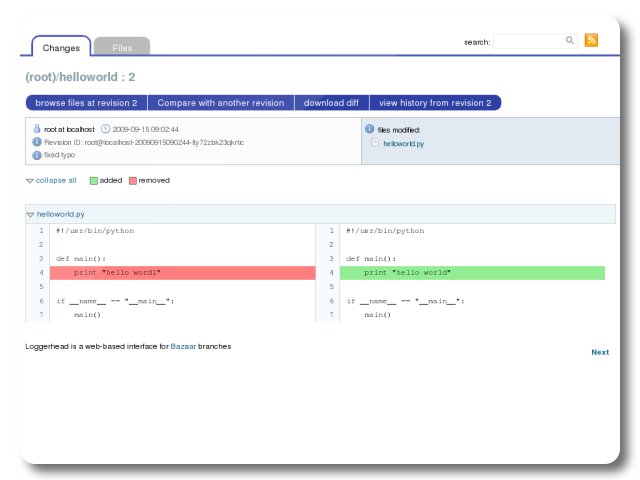Screen dimensions: 640x480
Task: Click the green added legend swatch
Action: pyautogui.click(x=93, y=181)
